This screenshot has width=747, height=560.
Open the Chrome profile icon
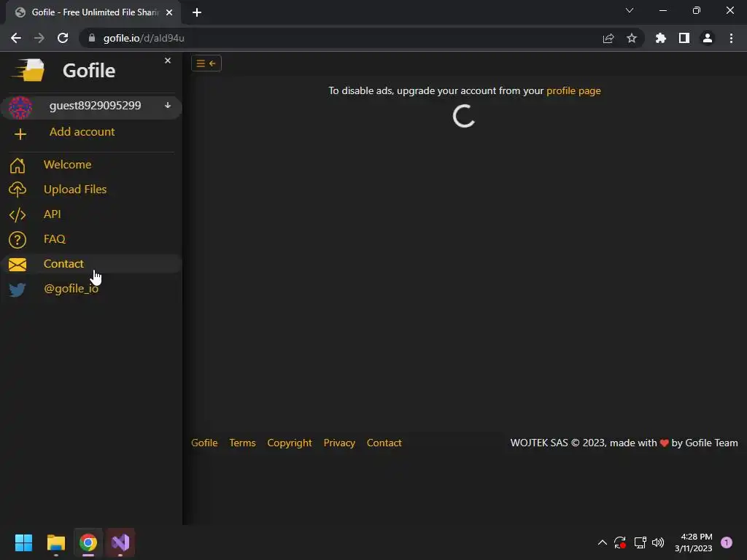tap(708, 38)
